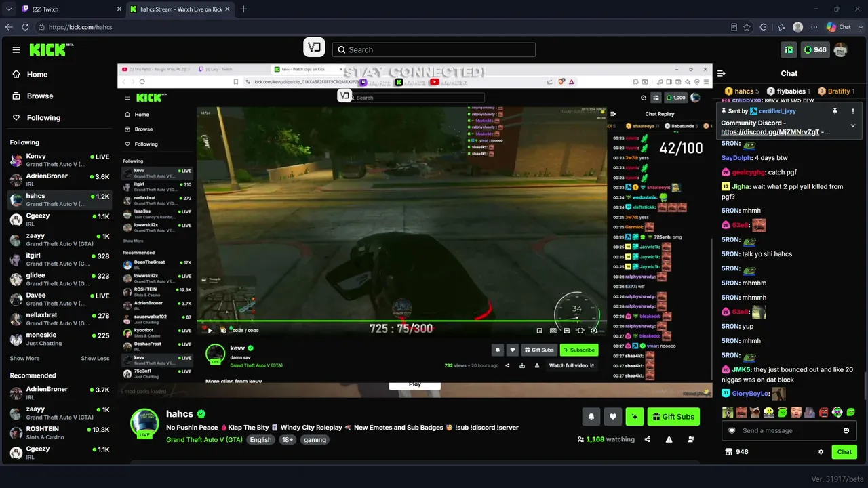Click the address bar URL kick.com/hahcs

tap(80, 27)
